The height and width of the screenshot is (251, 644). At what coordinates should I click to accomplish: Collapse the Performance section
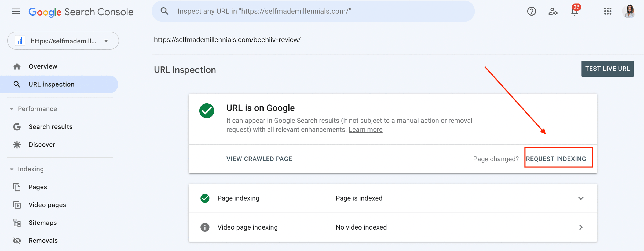[12, 109]
